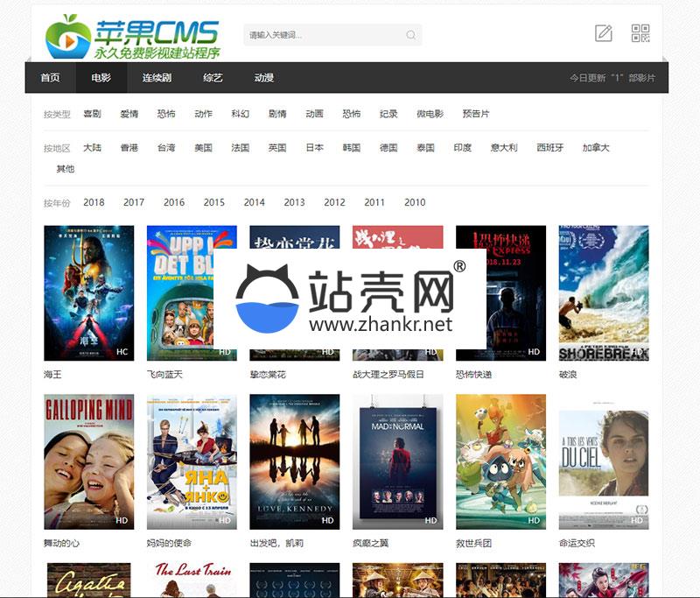
Task: Go to the 首页 nav tab
Action: coord(51,78)
